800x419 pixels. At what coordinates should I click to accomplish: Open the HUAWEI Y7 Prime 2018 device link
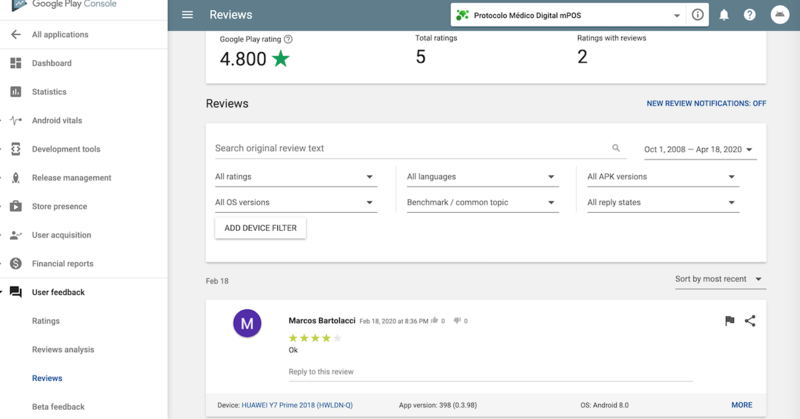click(297, 405)
